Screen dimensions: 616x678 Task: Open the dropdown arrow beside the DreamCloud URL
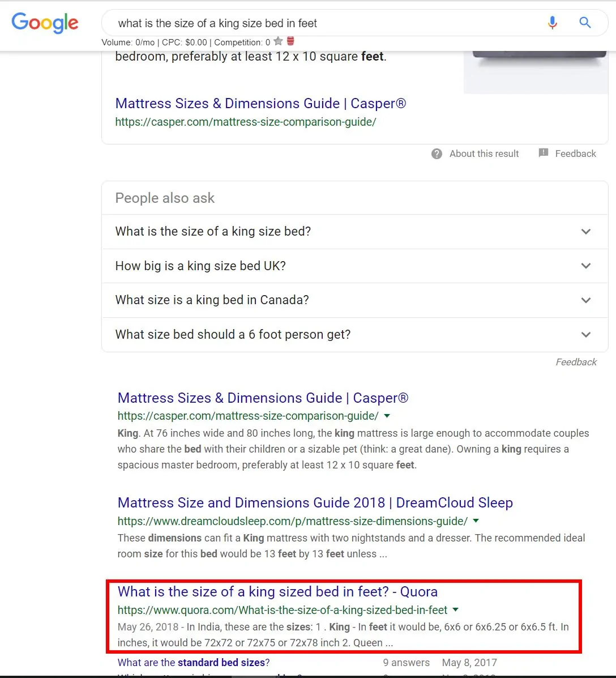tap(476, 521)
